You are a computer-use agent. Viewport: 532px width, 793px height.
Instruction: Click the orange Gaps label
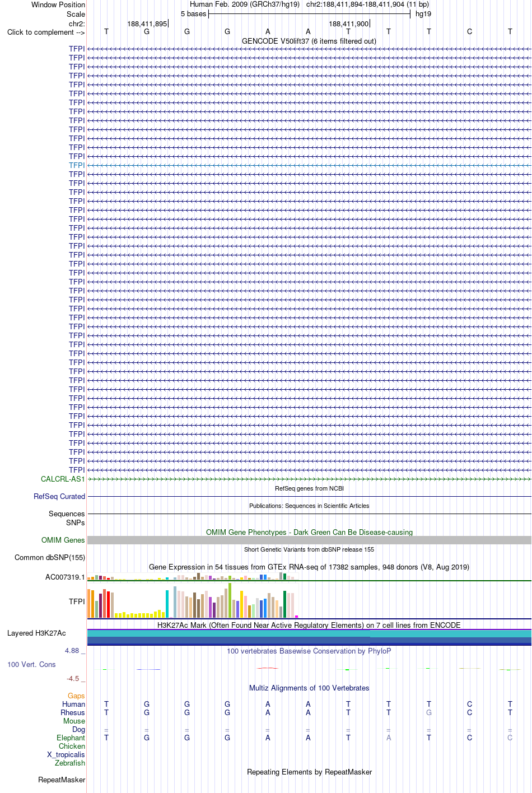[x=76, y=696]
